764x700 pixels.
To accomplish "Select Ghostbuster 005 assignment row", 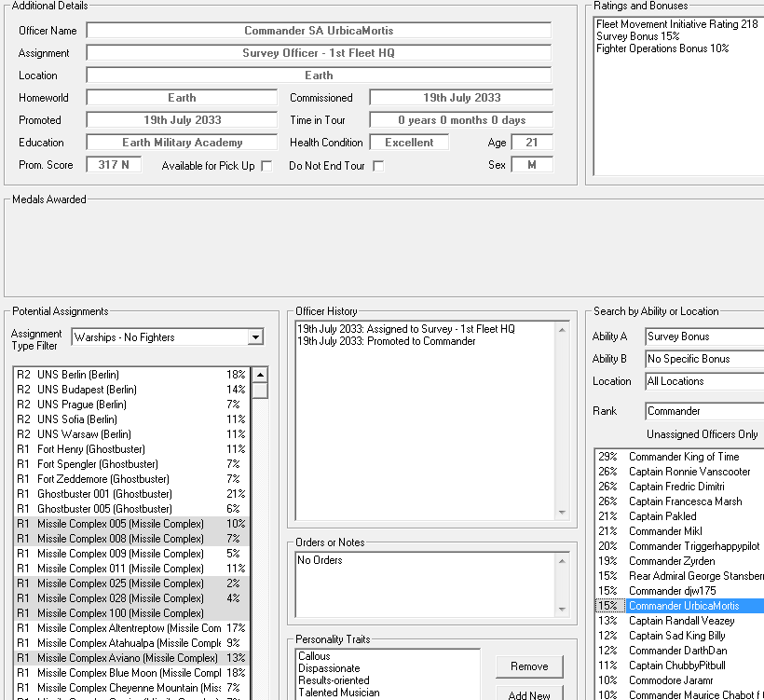I will 131,509.
